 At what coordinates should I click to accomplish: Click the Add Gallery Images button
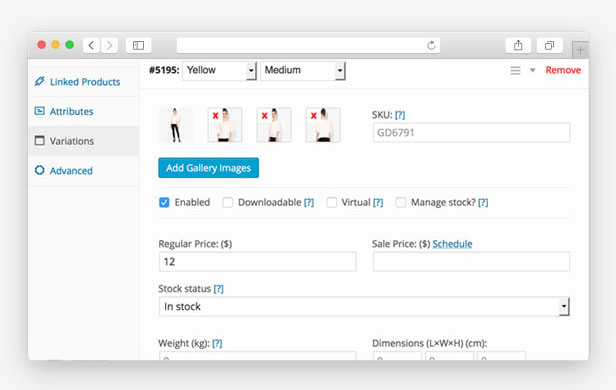(x=209, y=168)
